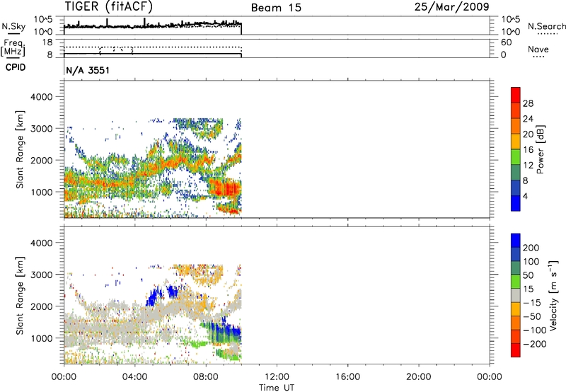Viewport: 566px width, 392px height.
Task: Click the red bottom segment of Velocity colorbar
Action: click(516, 350)
